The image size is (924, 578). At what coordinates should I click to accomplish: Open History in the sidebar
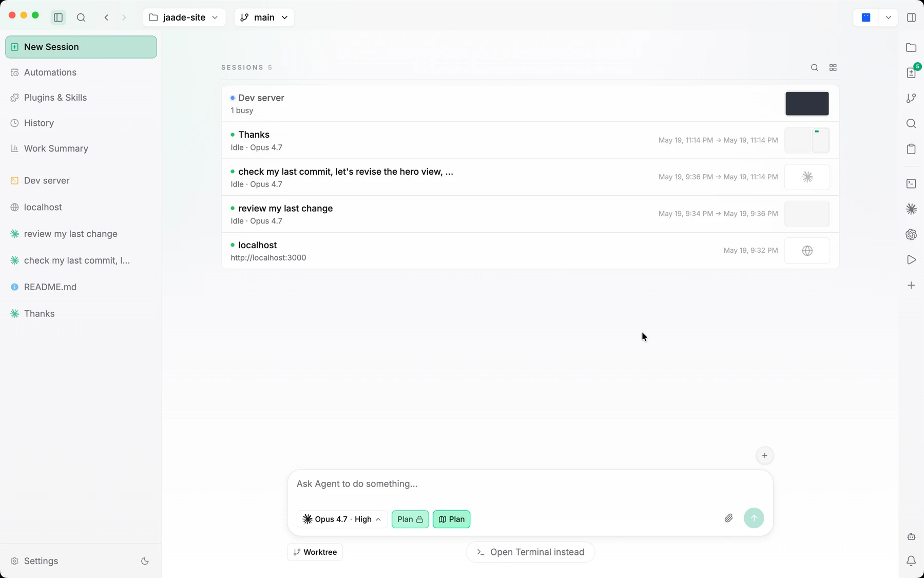(81, 123)
